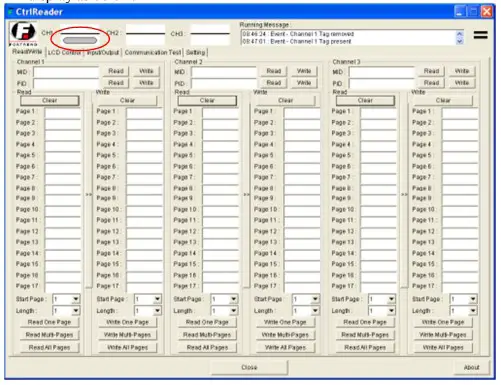The height and width of the screenshot is (385, 501).
Task: Click the CtrlReader title bar app icon
Action: (10, 12)
